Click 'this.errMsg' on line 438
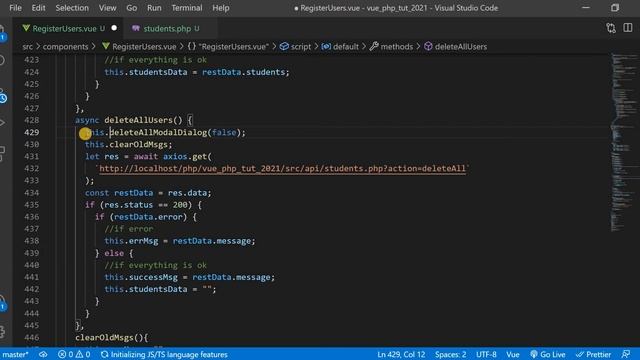Screen dimensions: 640x360 tap(131, 241)
